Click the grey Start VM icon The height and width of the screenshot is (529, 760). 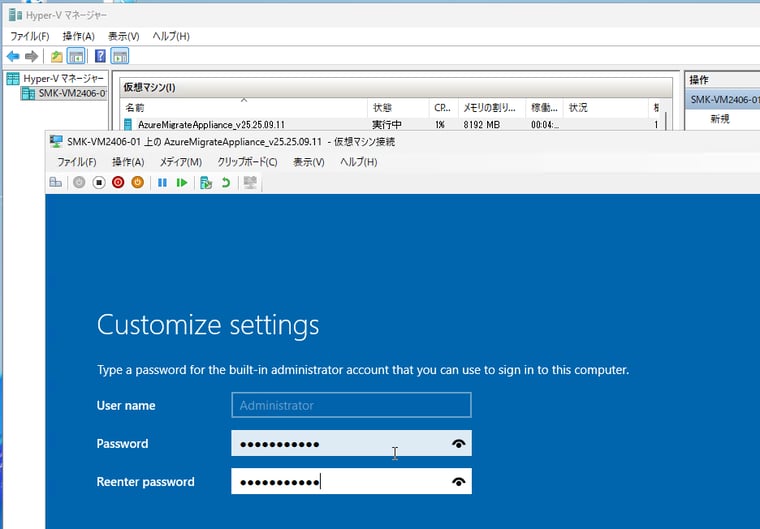click(x=79, y=183)
